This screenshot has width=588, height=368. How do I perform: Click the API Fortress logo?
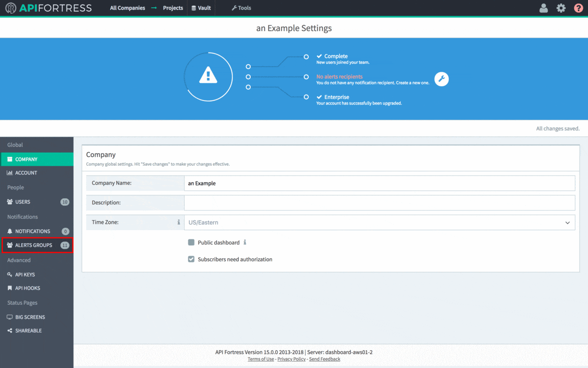click(48, 8)
